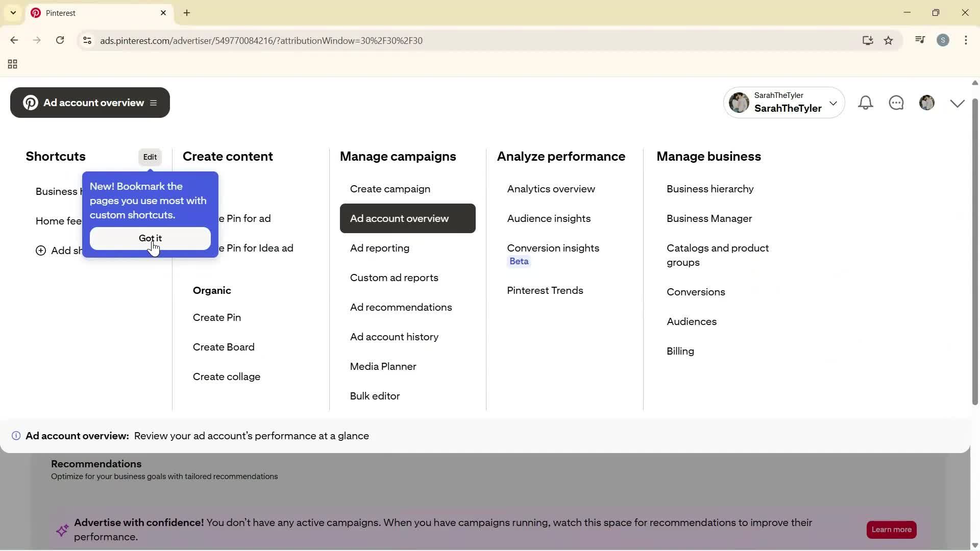Click the install app icon in address bar
980x551 pixels.
(x=868, y=40)
